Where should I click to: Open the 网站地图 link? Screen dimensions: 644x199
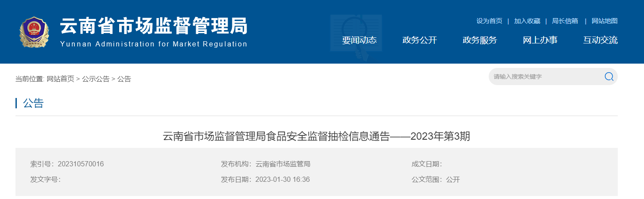[x=604, y=21]
